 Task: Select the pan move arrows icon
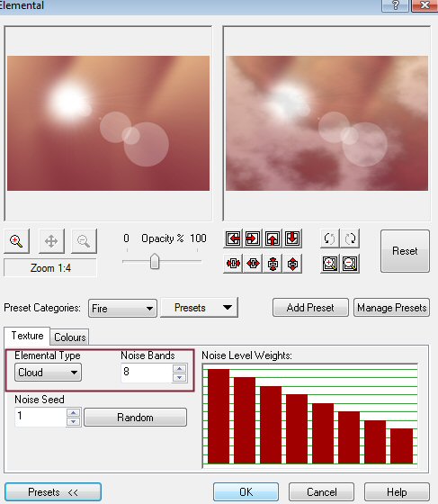coord(51,241)
